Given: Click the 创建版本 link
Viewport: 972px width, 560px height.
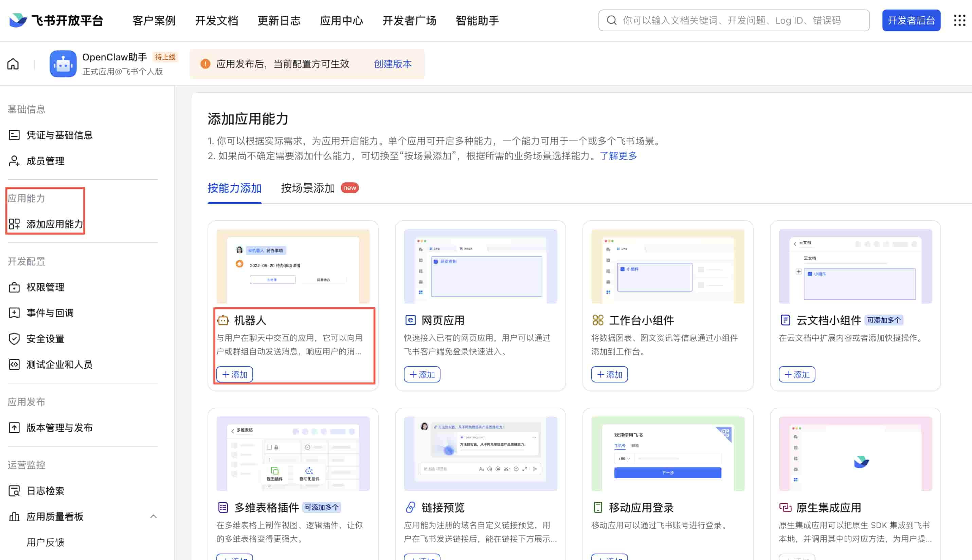Looking at the screenshot, I should point(393,64).
